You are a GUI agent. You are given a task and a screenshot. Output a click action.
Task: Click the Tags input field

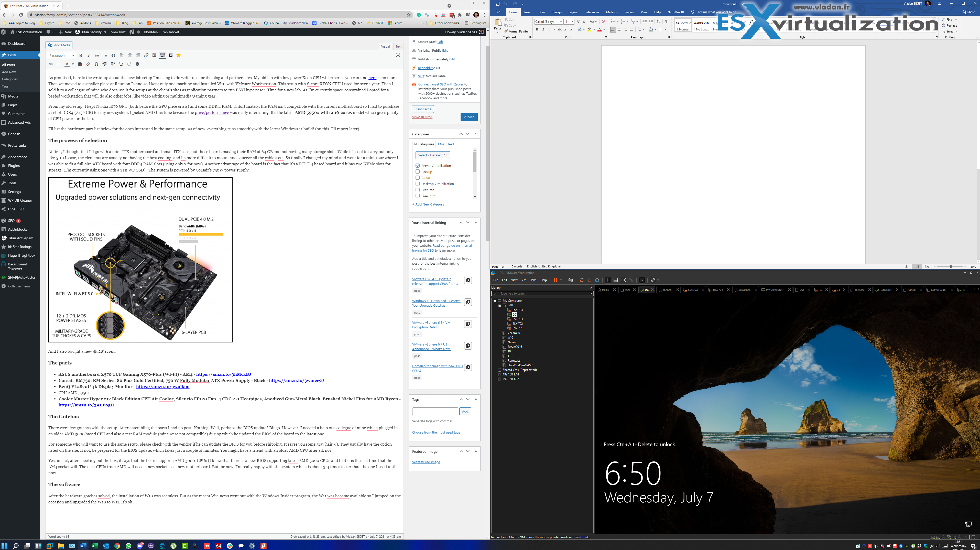pos(435,412)
